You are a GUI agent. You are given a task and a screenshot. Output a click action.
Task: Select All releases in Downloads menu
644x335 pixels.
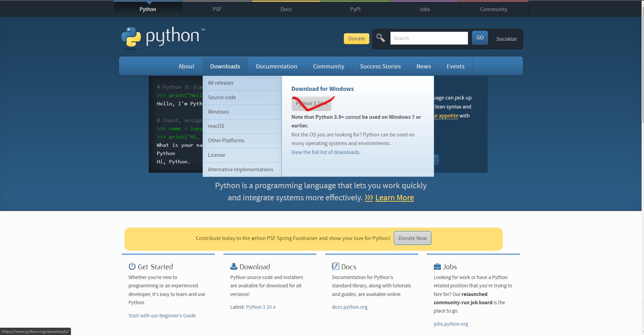242,83
